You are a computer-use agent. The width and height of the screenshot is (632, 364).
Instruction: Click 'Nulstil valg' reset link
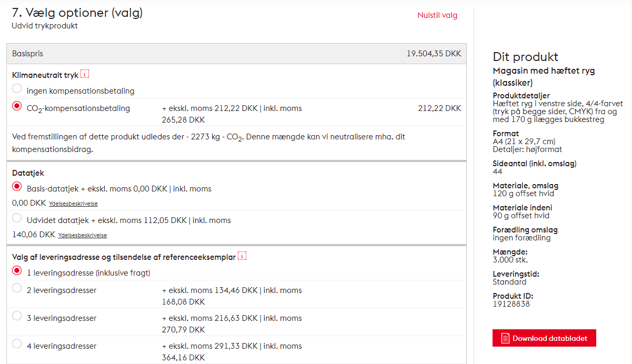pyautogui.click(x=437, y=15)
